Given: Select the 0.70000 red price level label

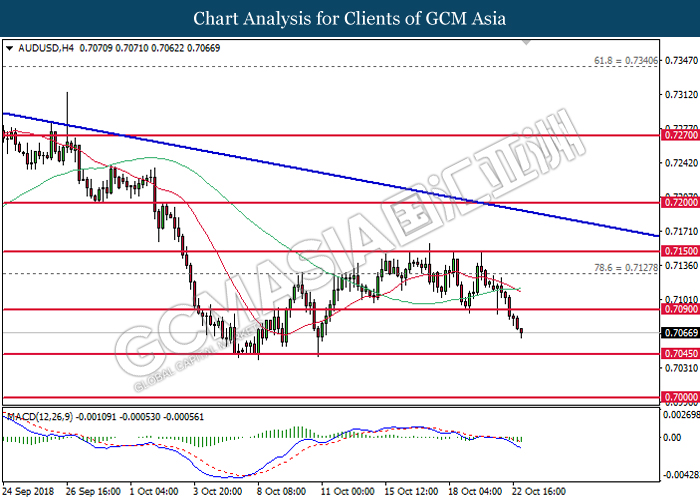Looking at the screenshot, I should click(680, 397).
